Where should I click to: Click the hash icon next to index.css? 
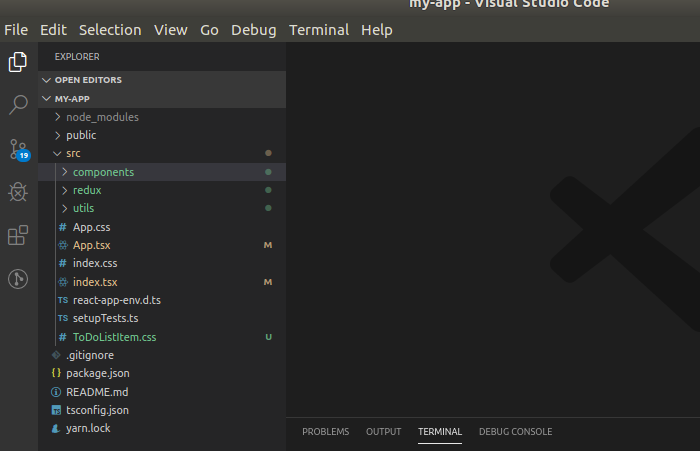coord(62,263)
